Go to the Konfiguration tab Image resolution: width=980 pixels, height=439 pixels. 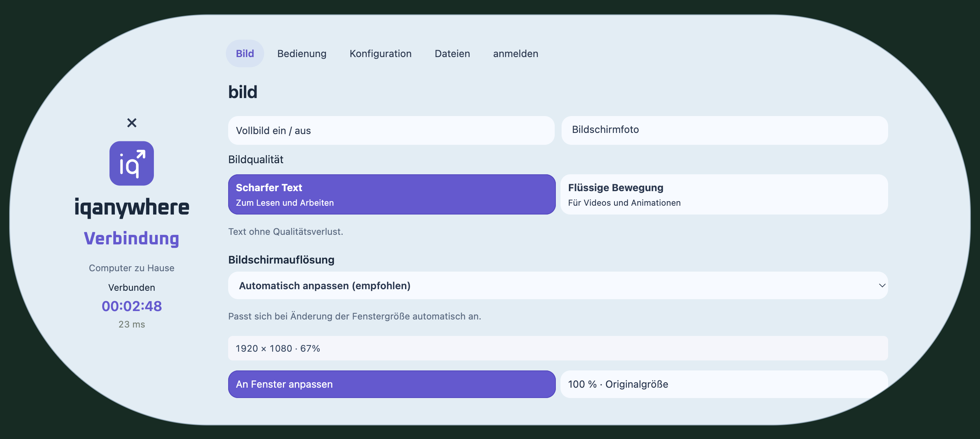(381, 54)
